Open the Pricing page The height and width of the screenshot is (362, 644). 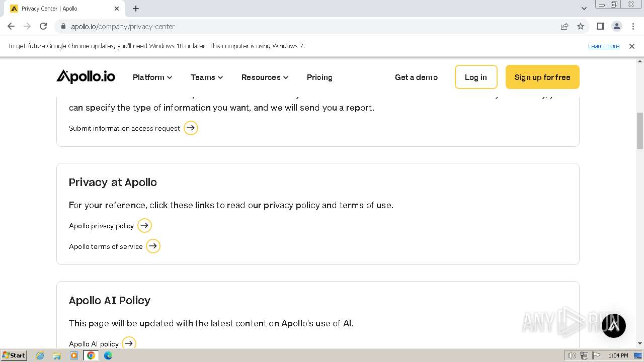[x=319, y=77]
